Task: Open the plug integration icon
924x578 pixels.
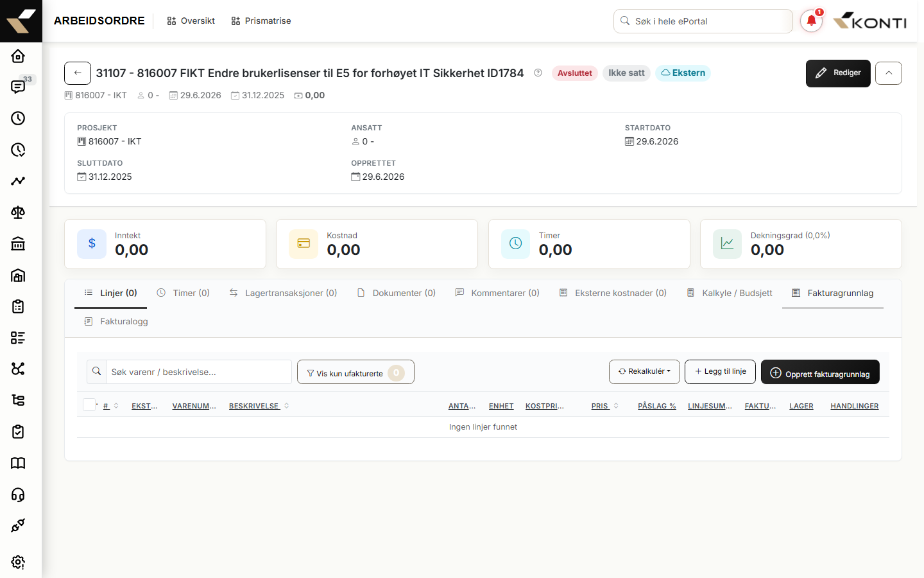Action: click(18, 525)
